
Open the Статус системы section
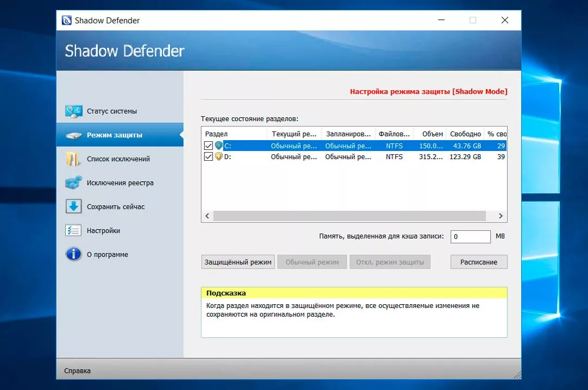pos(120,111)
